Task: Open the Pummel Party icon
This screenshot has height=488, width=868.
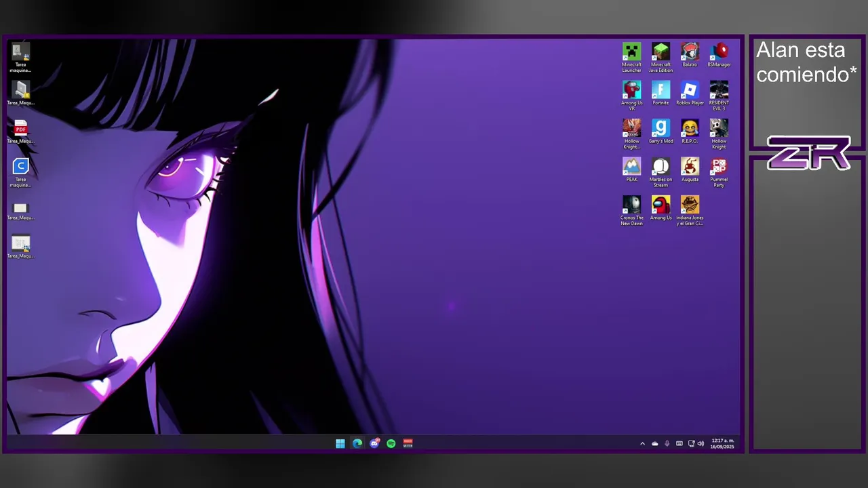Action: pyautogui.click(x=719, y=172)
